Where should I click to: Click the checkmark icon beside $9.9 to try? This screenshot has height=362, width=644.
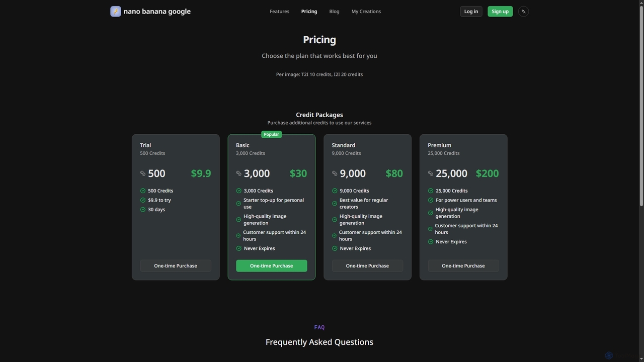(143, 200)
